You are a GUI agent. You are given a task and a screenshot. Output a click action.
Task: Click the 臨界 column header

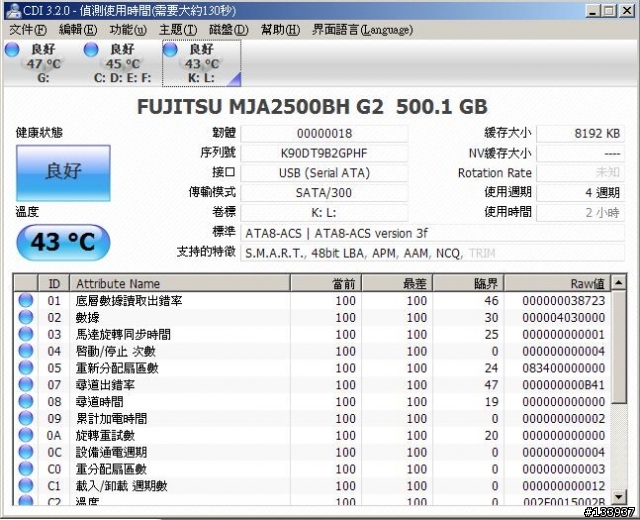pyautogui.click(x=468, y=283)
